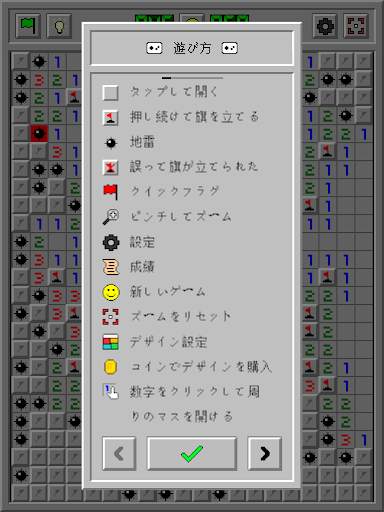The width and height of the screenshot is (384, 512).
Task: Go to next help page arrow
Action: tap(265, 453)
